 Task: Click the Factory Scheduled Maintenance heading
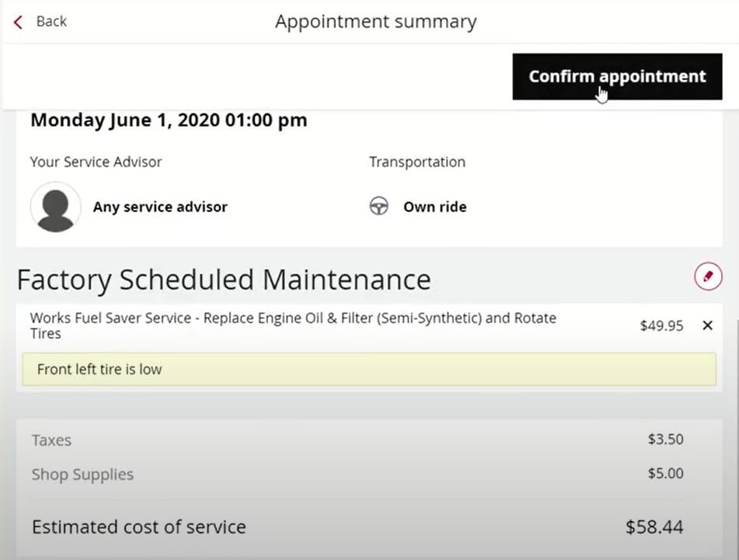(224, 280)
